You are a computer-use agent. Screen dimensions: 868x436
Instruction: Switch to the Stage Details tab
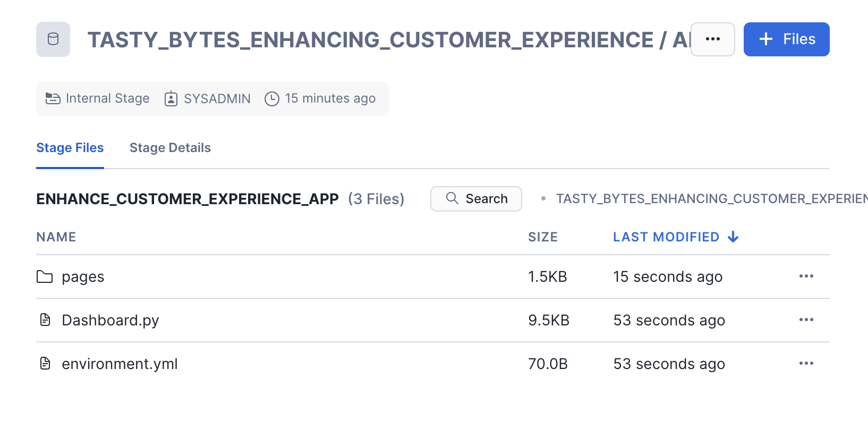170,148
